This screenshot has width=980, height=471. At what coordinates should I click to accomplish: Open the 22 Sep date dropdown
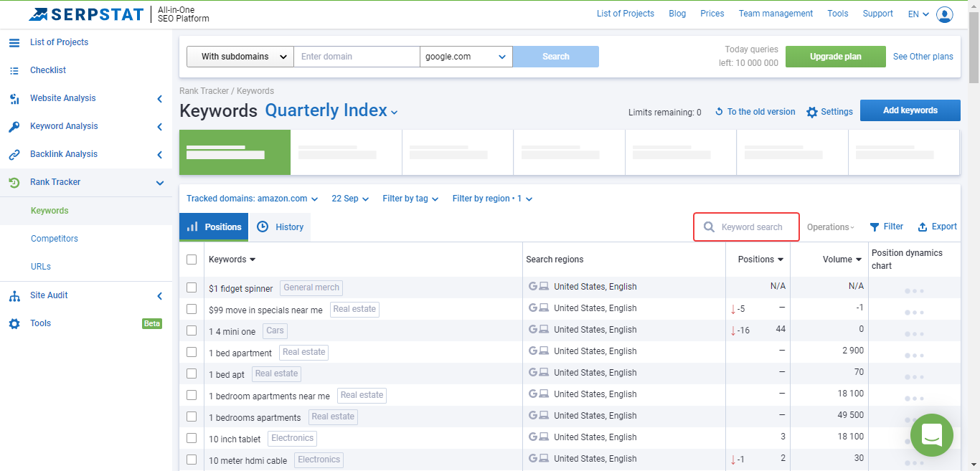(x=350, y=199)
